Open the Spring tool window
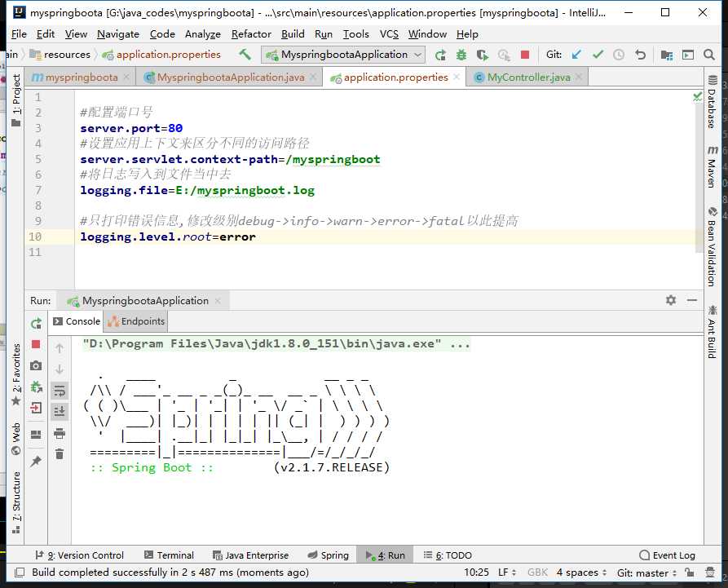728x588 pixels. tap(329, 555)
